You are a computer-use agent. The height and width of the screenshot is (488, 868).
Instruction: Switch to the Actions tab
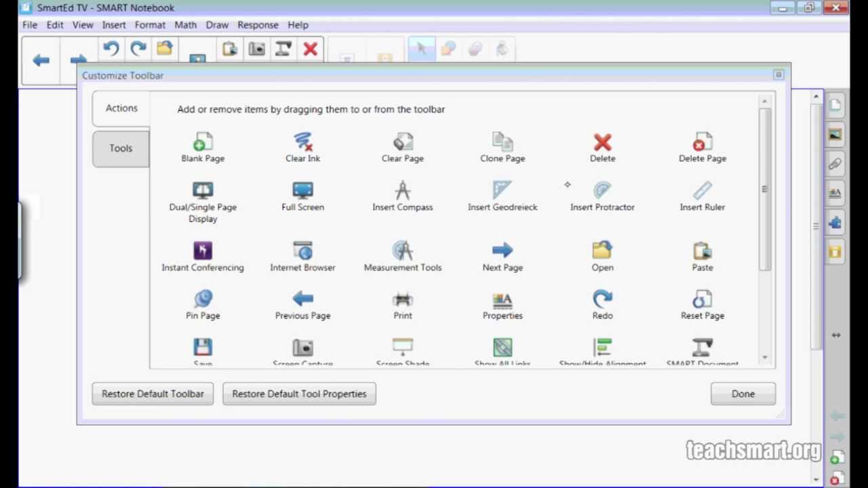pyautogui.click(x=121, y=108)
